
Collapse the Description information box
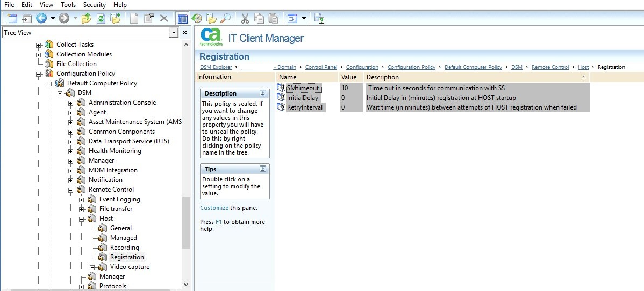262,93
